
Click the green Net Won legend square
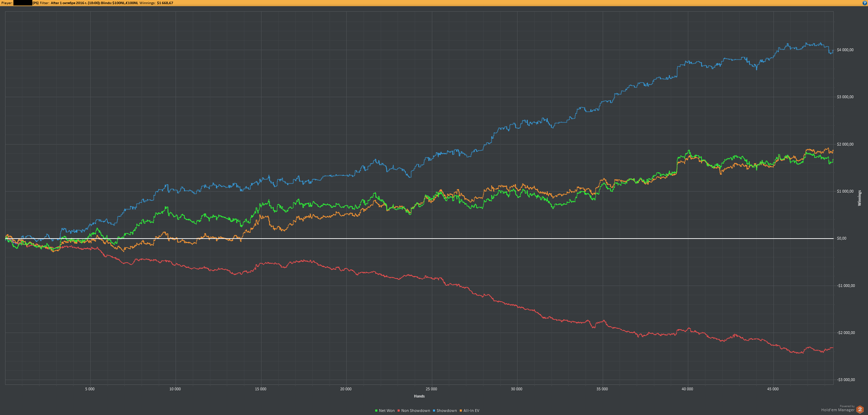pyautogui.click(x=376, y=411)
